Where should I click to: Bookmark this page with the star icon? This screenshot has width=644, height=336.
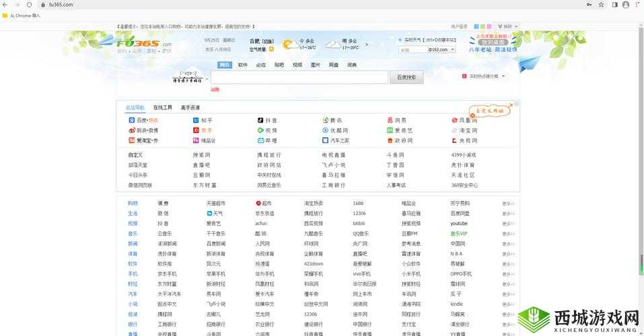602,5
